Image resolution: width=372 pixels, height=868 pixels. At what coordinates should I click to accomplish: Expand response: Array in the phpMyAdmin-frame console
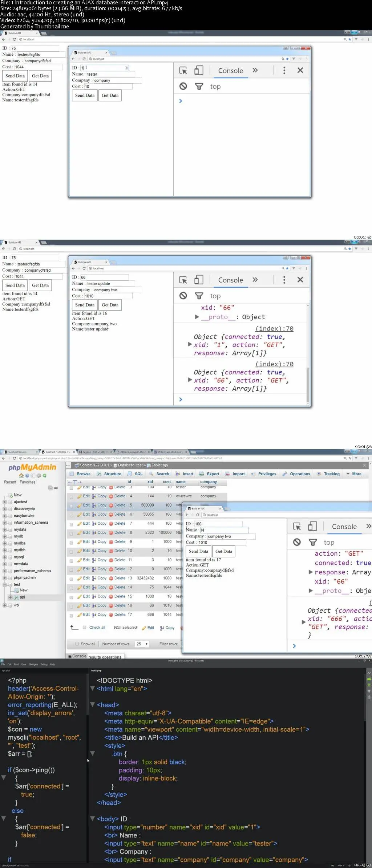(x=311, y=572)
